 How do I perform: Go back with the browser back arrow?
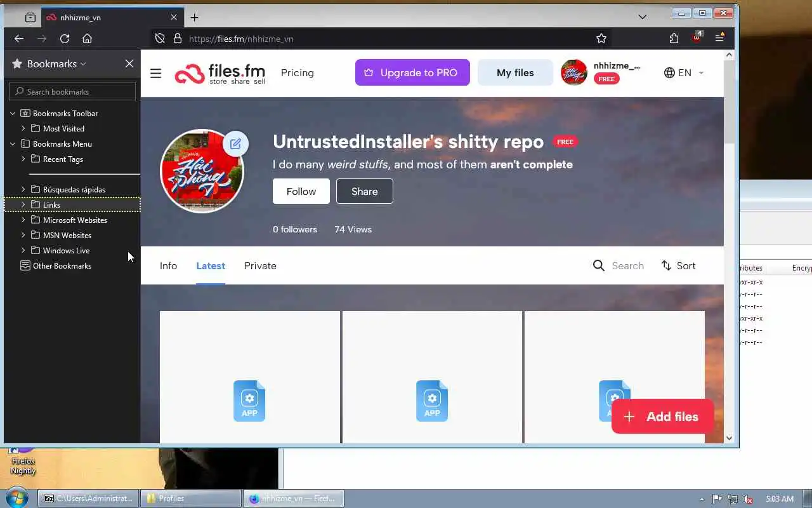click(x=19, y=39)
